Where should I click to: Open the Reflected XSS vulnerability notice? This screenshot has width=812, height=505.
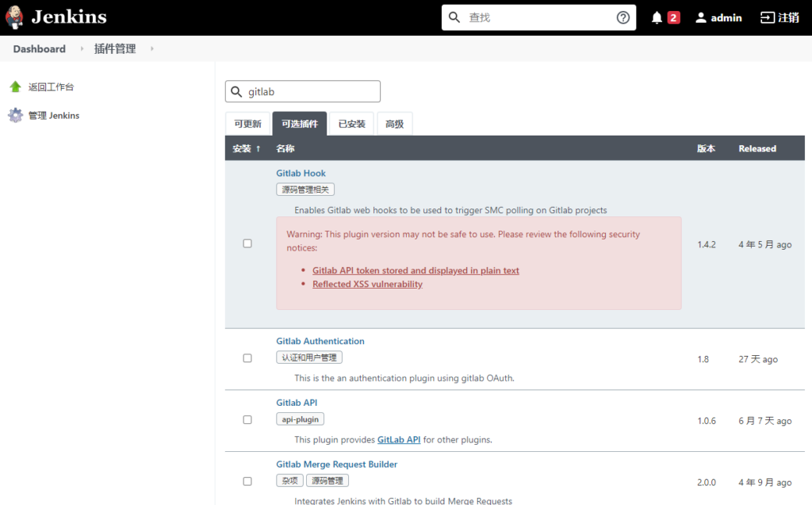[x=368, y=284]
